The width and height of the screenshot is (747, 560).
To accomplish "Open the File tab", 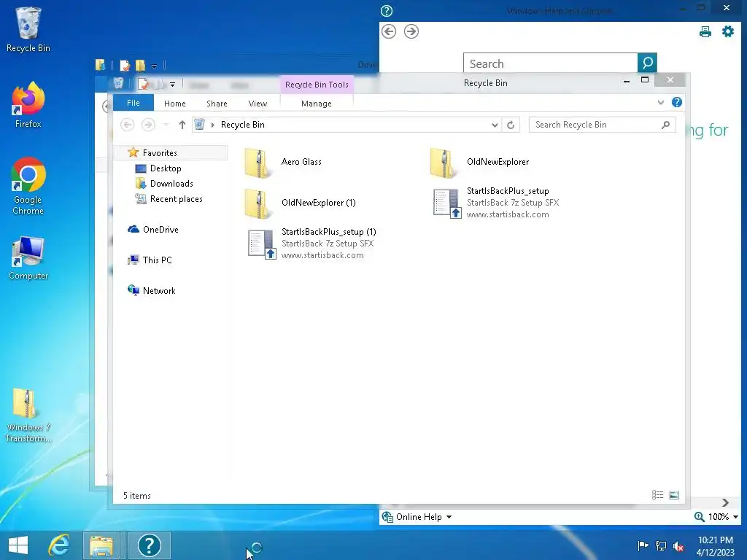I will (x=133, y=103).
